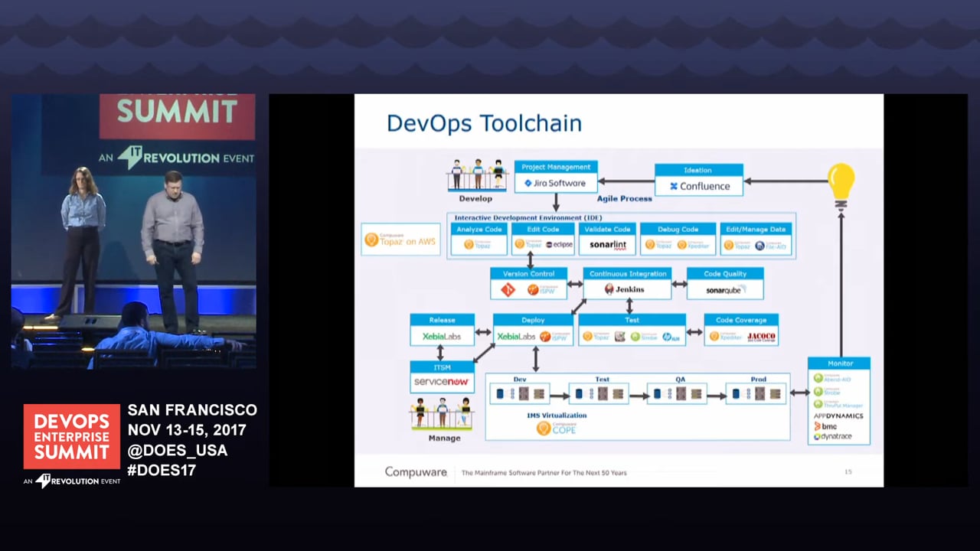Viewport: 980px width, 551px height.
Task: Click the JaCoCo logo under Code Coverage
Action: coord(761,336)
